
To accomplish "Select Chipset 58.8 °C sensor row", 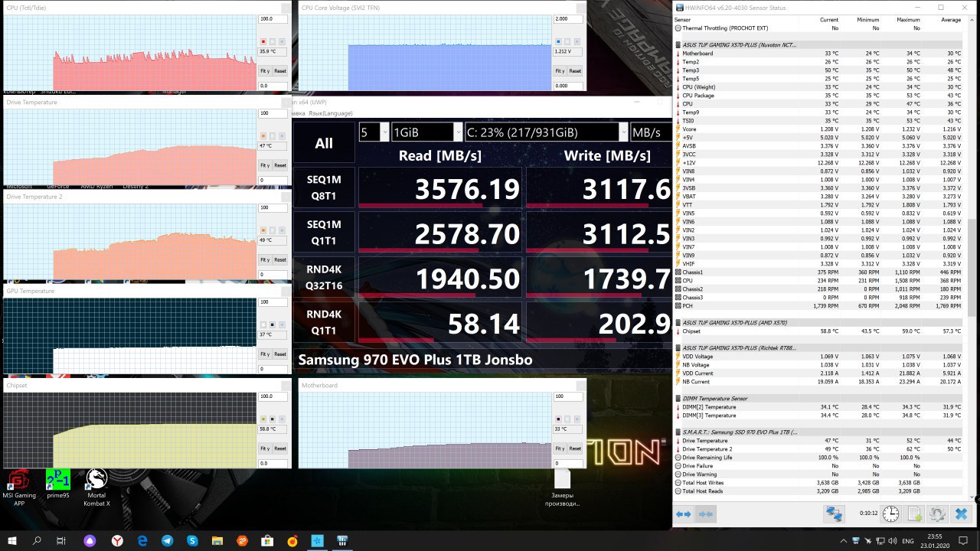I will click(819, 331).
